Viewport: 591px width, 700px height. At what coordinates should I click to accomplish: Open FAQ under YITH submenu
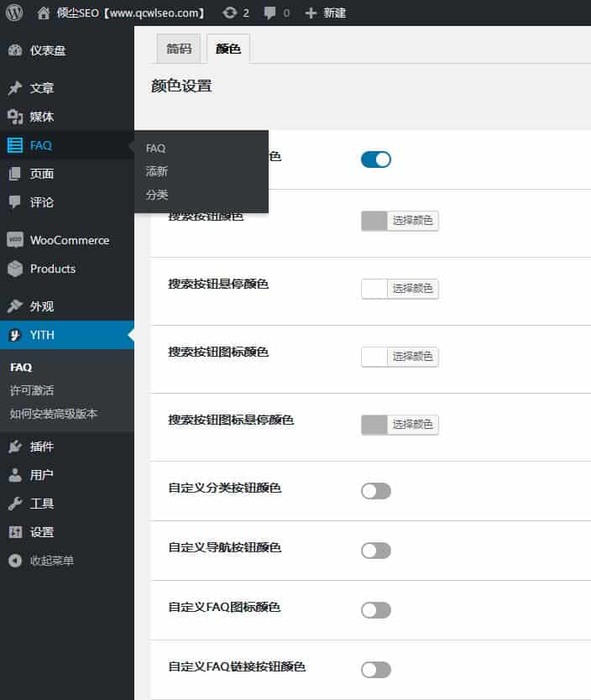[x=21, y=368]
